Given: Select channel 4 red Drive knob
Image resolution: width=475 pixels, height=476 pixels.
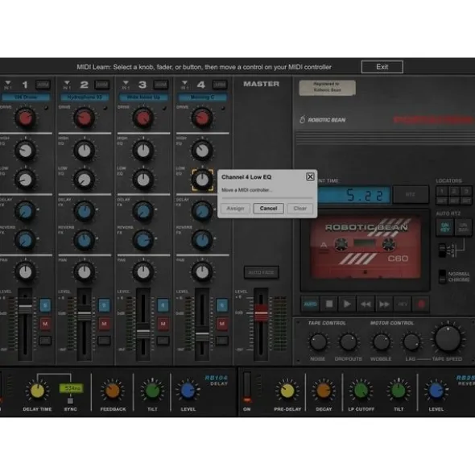Looking at the screenshot, I should [x=202, y=118].
